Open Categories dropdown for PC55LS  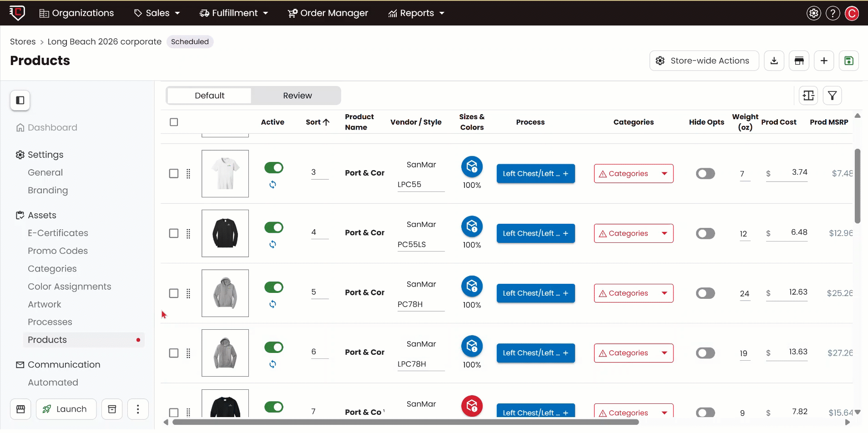pos(634,233)
